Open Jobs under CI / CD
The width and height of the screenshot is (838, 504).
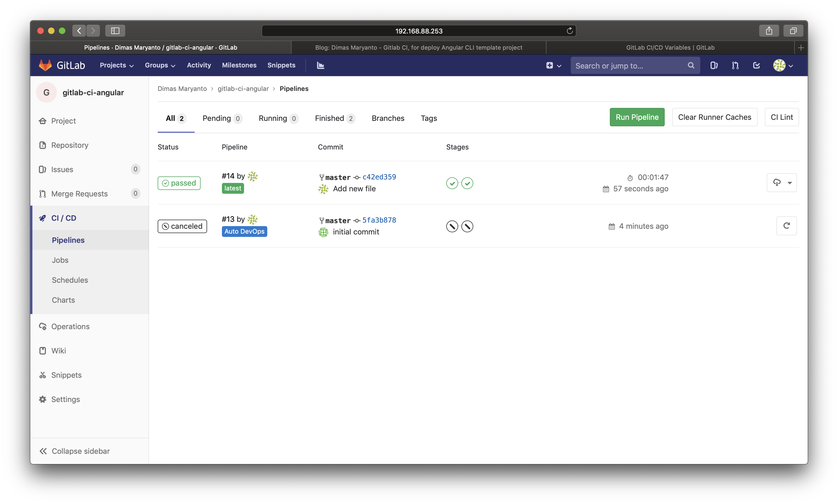[60, 260]
